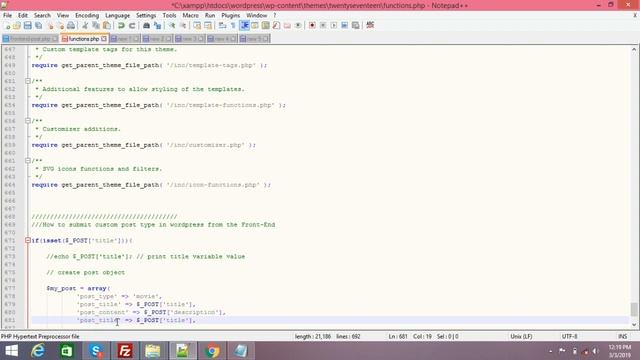This screenshot has width=640, height=360.
Task: Toggle synchronized horizontal scrolling
Action: 208,26
